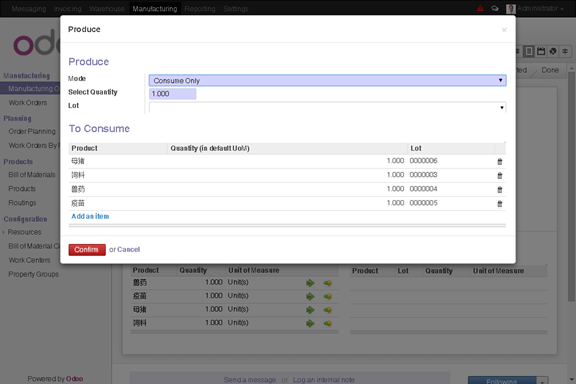The width and height of the screenshot is (576, 384).
Task: Delete the line with lot 0000004
Action: pyautogui.click(x=500, y=190)
